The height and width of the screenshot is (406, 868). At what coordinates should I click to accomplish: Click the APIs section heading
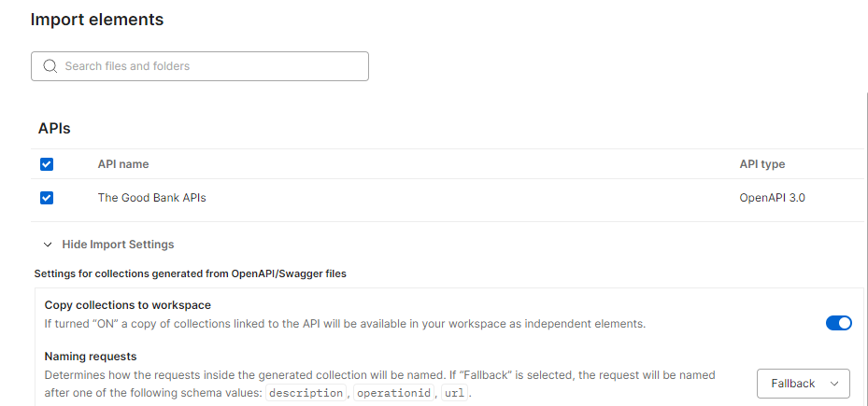click(54, 129)
